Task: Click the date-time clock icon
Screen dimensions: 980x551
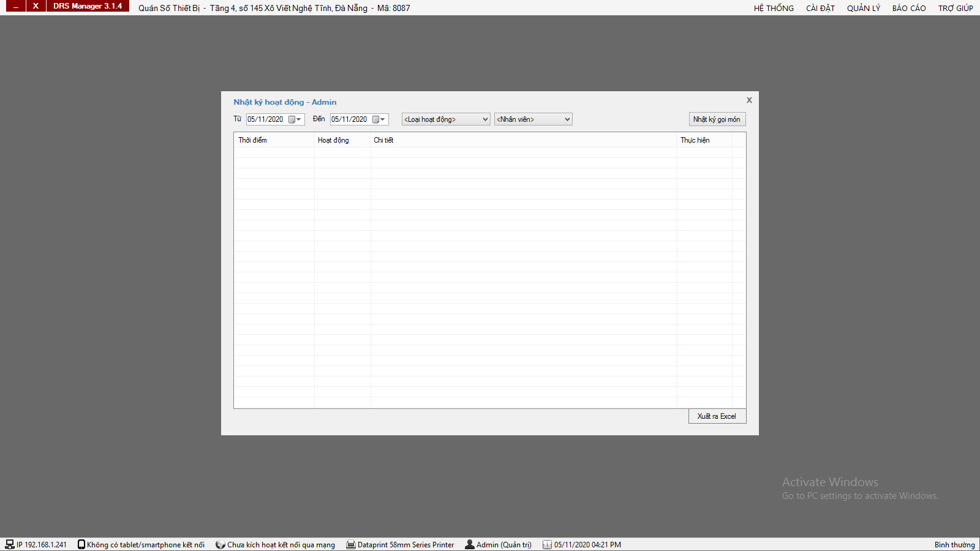Action: click(x=547, y=545)
